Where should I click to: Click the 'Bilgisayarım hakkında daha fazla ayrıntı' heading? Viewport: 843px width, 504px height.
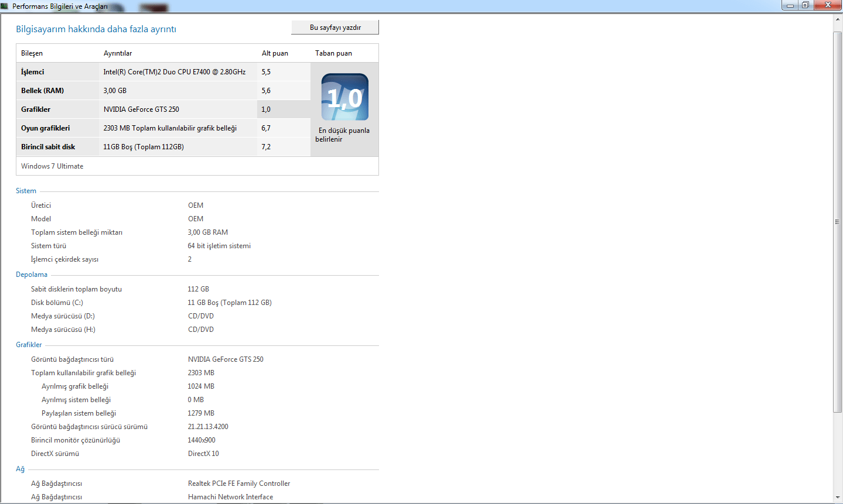96,29
